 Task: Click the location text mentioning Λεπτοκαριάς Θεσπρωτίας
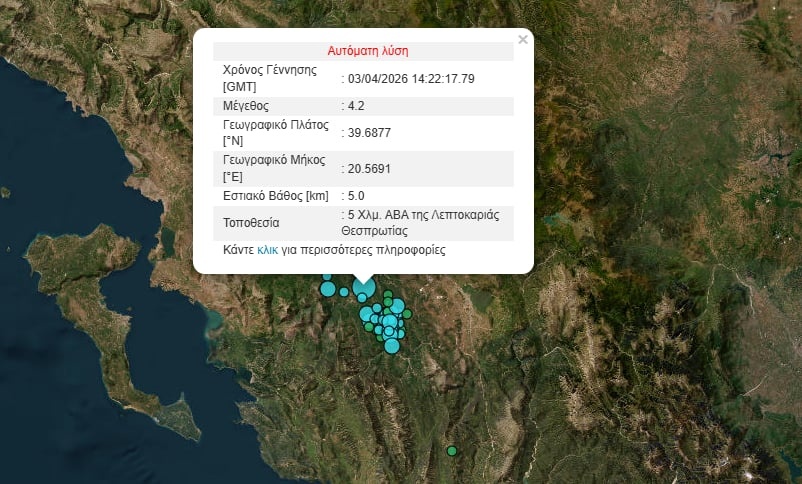[424, 223]
